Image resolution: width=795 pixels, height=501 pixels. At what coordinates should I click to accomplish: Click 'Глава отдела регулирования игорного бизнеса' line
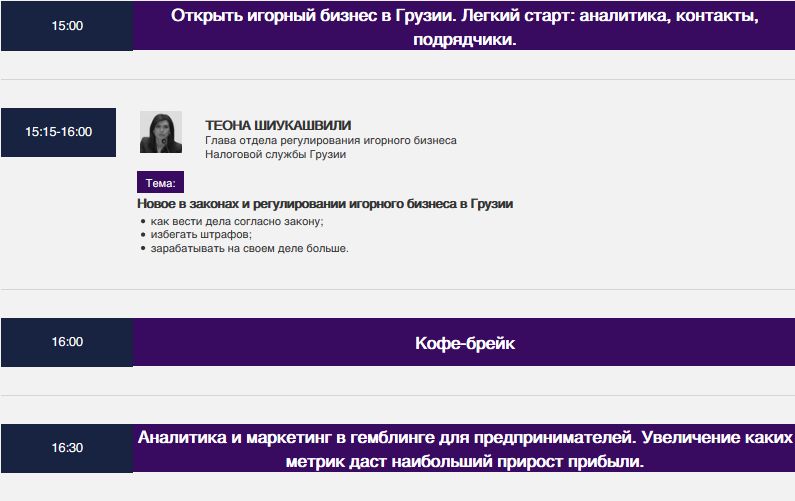pos(331,140)
